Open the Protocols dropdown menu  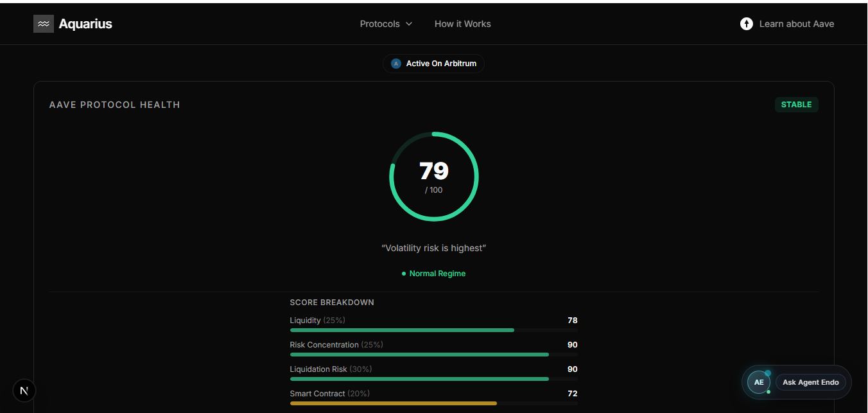pyautogui.click(x=386, y=24)
